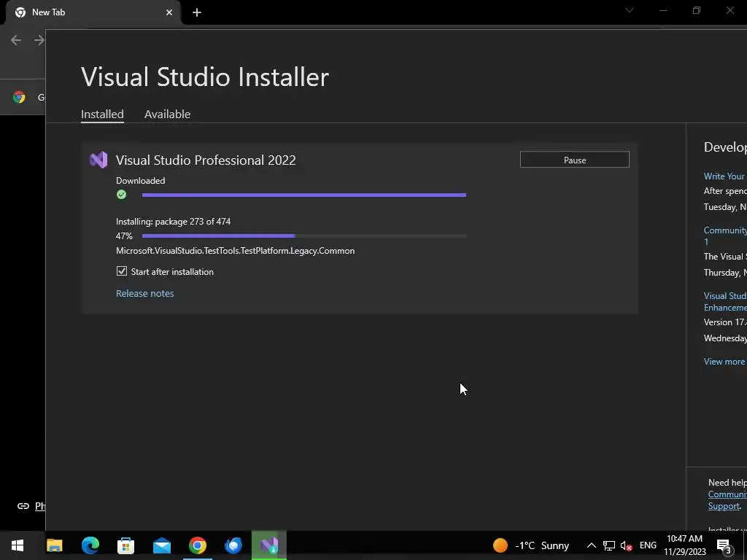747x560 pixels.
Task: Select the Chrome New Tab tab
Action: [93, 12]
